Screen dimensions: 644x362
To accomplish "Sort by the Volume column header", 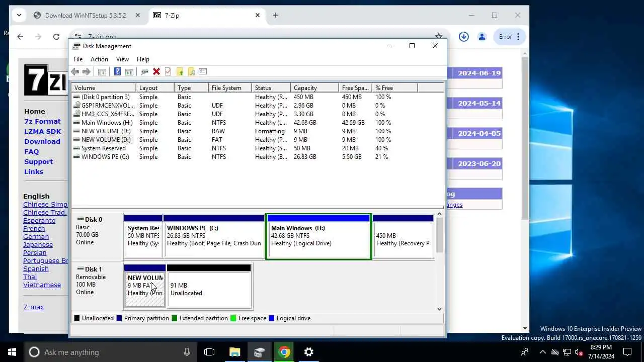I will click(104, 88).
